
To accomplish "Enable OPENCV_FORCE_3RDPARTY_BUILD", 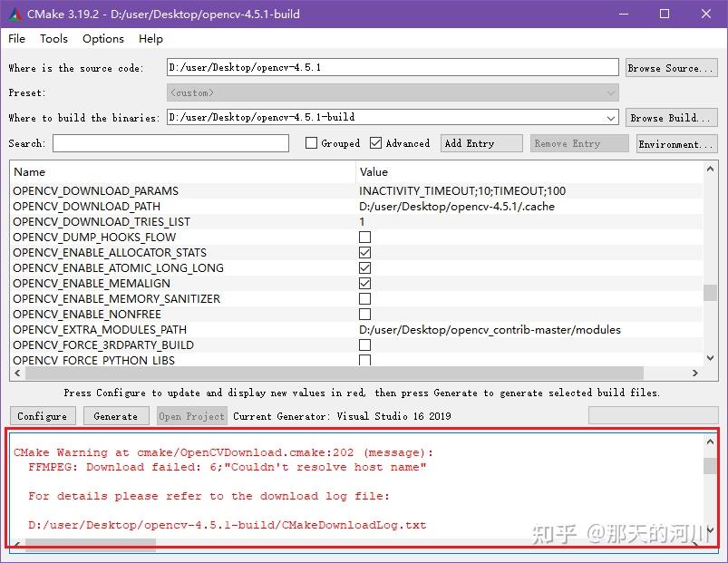I will 364,345.
